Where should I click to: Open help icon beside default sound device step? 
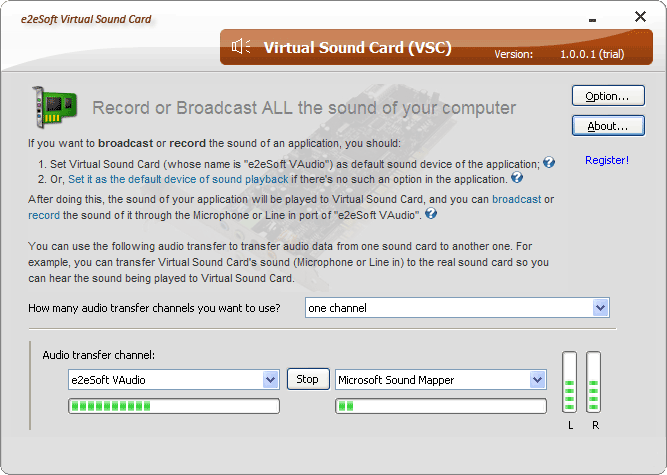click(549, 162)
